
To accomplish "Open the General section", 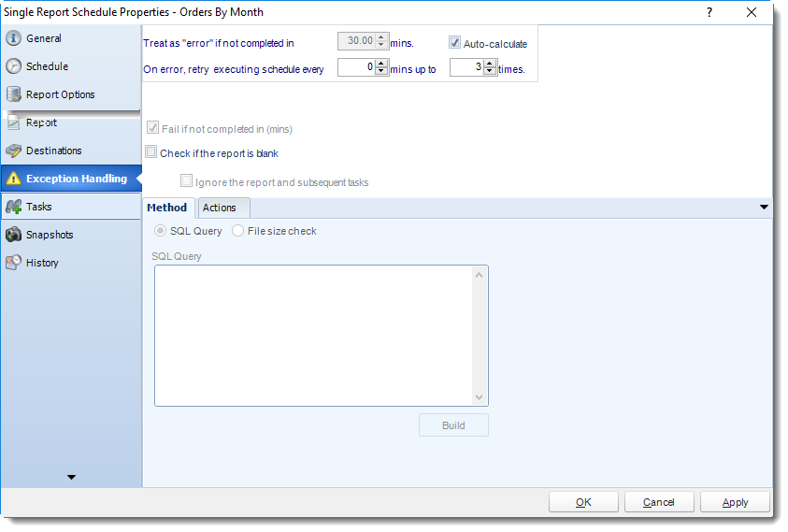I will 71,38.
